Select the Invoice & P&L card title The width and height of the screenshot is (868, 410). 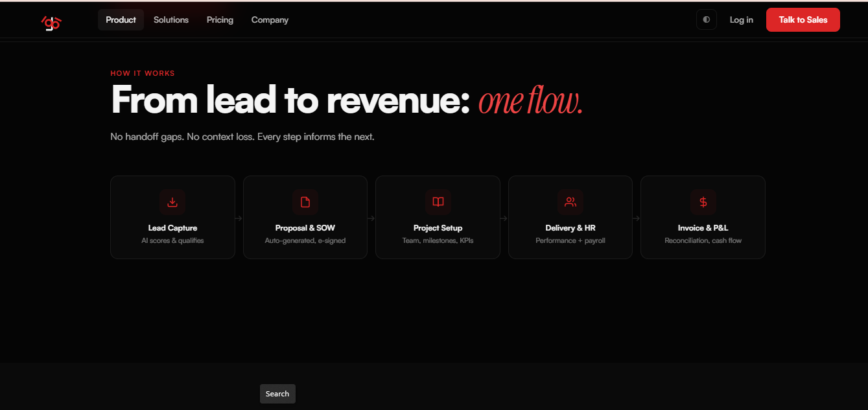pyautogui.click(x=703, y=228)
